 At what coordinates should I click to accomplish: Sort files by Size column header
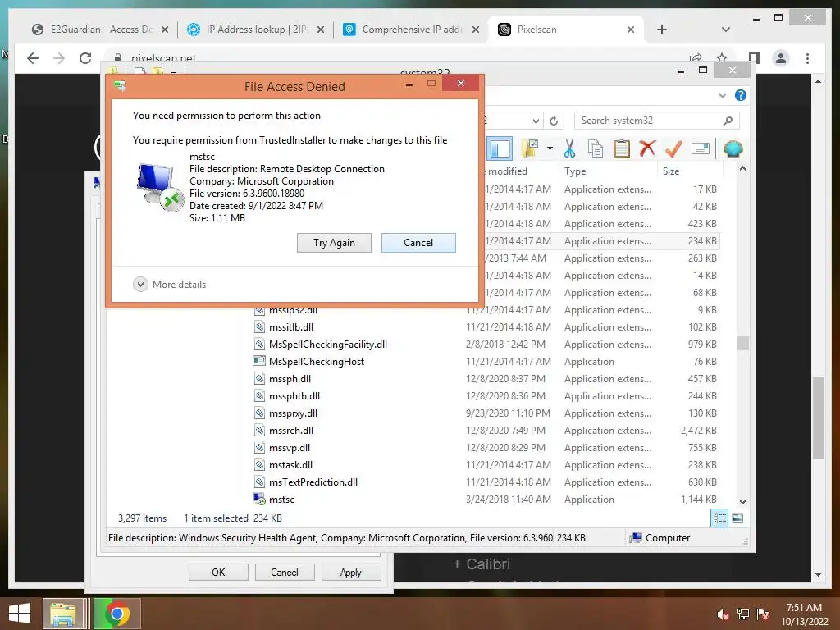point(689,171)
